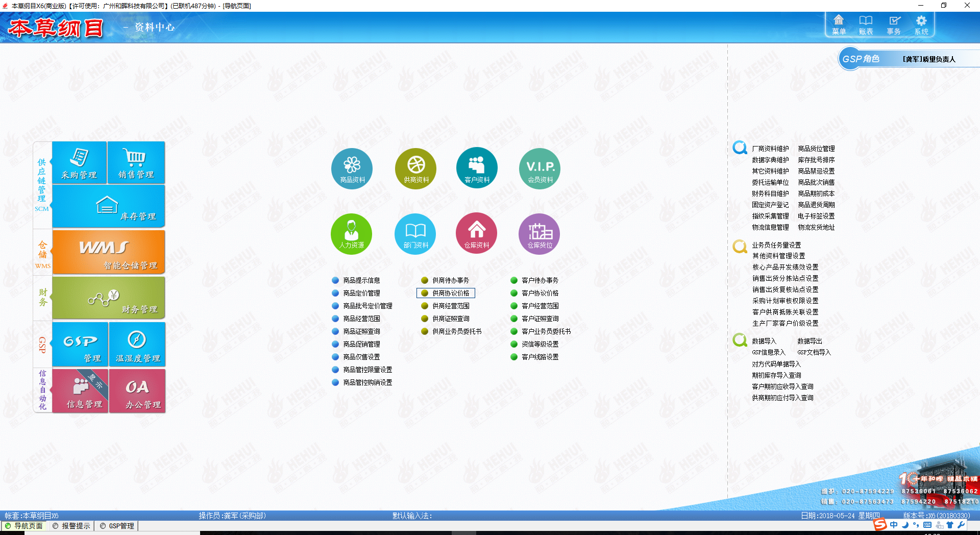Image resolution: width=980 pixels, height=535 pixels.
Task: Click the 账表 book icon in header
Action: pos(866,25)
